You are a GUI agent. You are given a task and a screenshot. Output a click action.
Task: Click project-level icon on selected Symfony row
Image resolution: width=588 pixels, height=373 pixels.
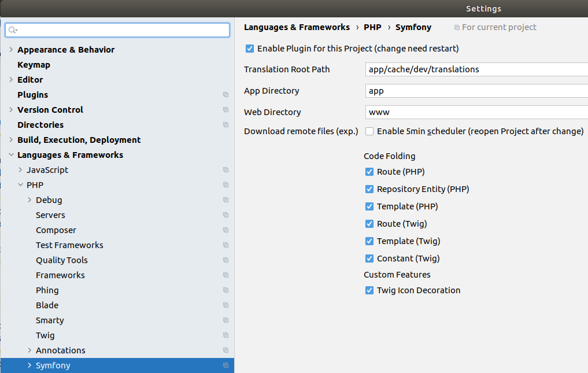[225, 365]
